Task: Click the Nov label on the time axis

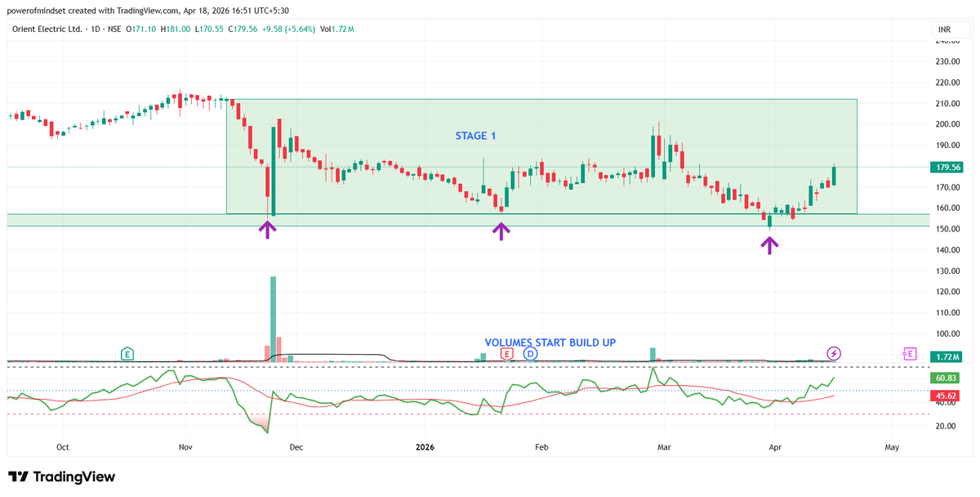Action: [185, 447]
